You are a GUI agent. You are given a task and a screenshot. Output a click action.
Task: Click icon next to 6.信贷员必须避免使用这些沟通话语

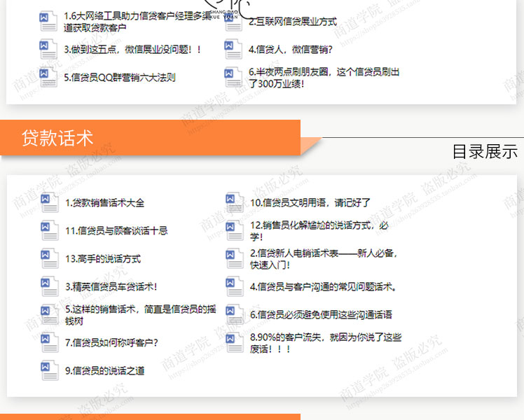pos(234,314)
